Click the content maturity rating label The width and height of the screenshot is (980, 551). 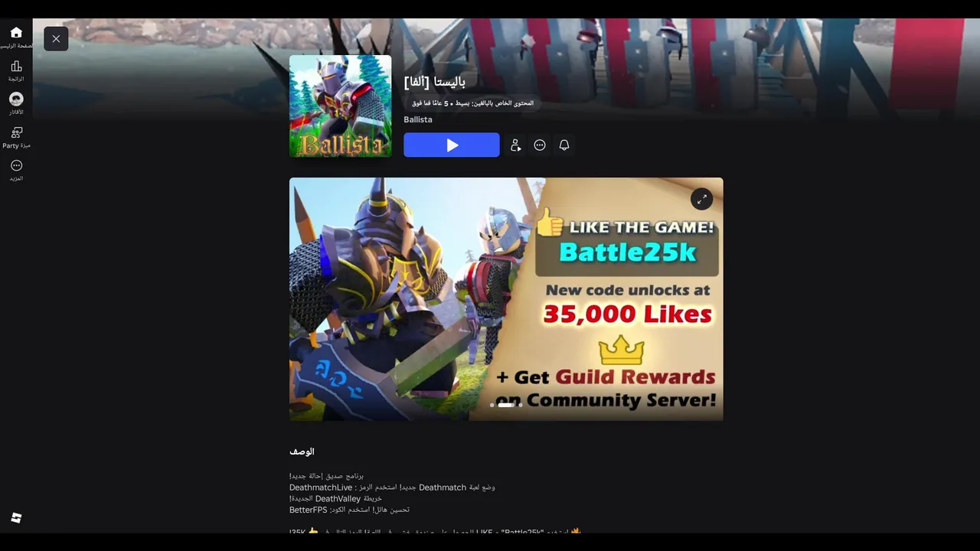point(473,103)
